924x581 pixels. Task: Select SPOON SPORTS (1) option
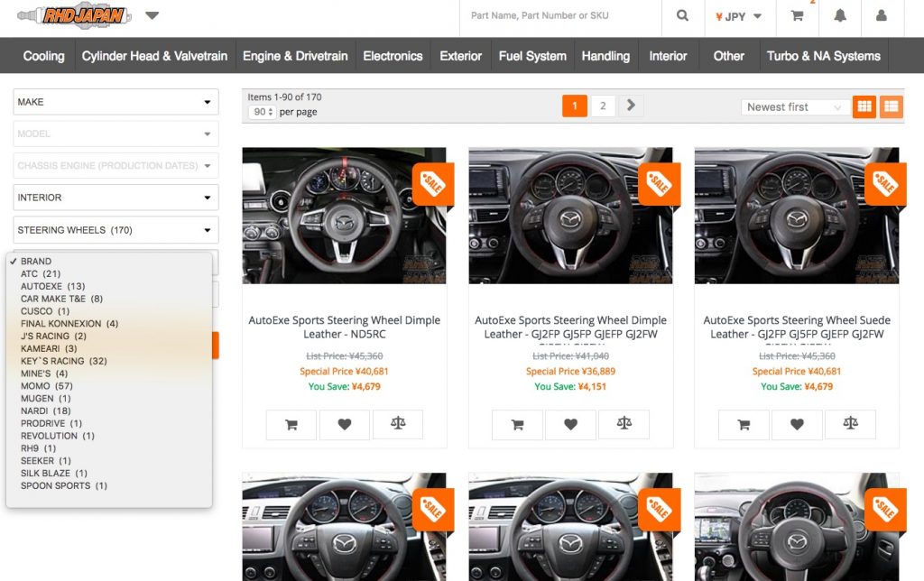109,485
